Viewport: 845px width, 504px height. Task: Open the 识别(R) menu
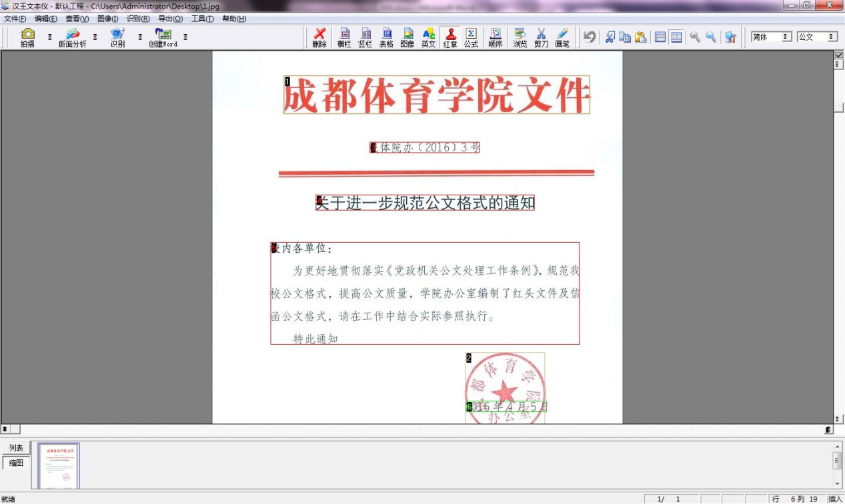coord(138,19)
